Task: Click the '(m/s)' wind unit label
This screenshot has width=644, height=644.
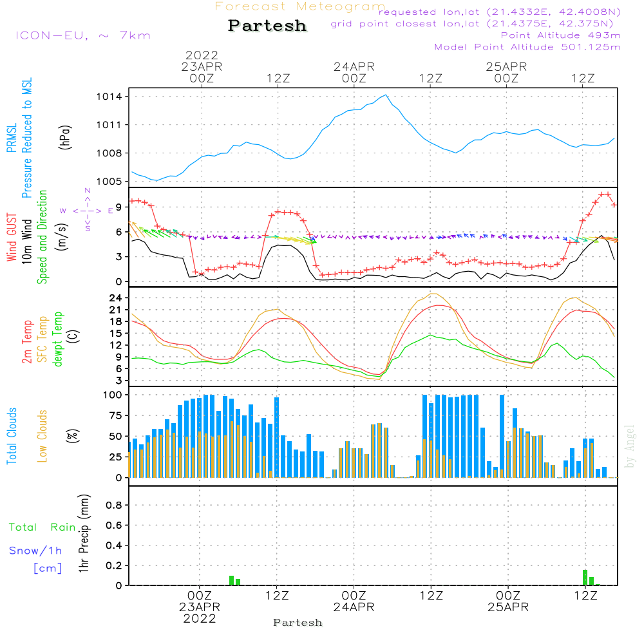Action: [61, 237]
